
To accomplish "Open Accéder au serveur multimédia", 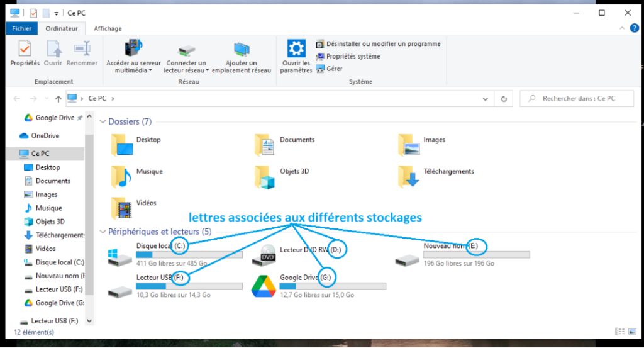I will [133, 56].
